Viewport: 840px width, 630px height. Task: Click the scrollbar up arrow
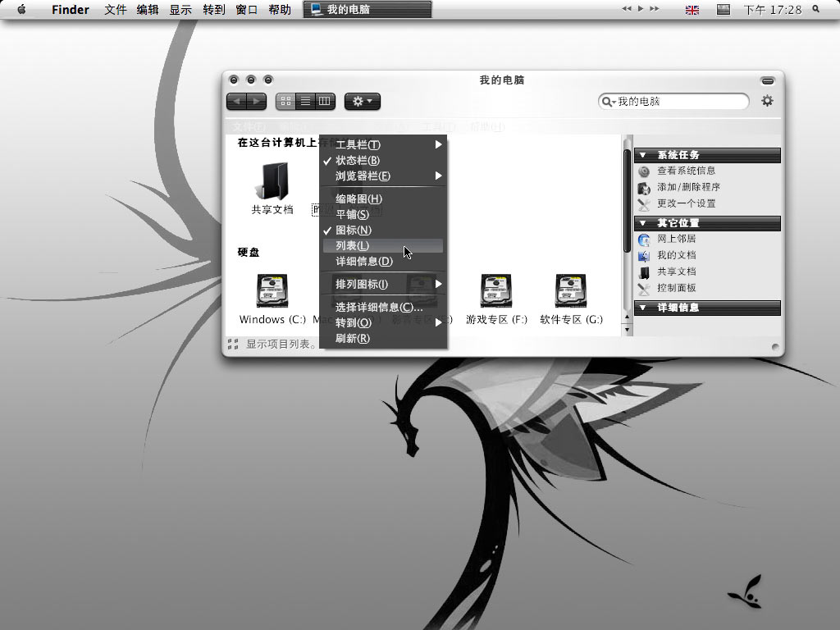(628, 317)
